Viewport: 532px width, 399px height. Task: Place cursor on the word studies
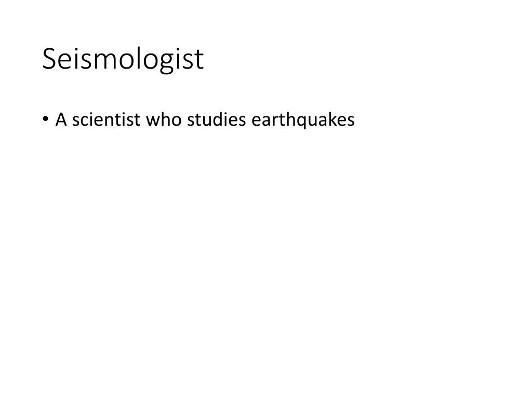click(x=216, y=119)
